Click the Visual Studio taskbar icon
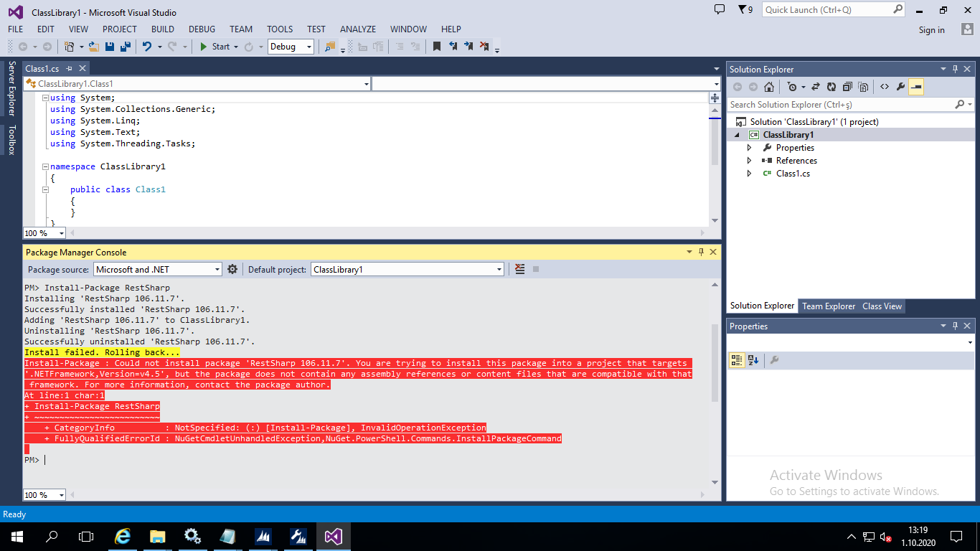 coord(333,536)
